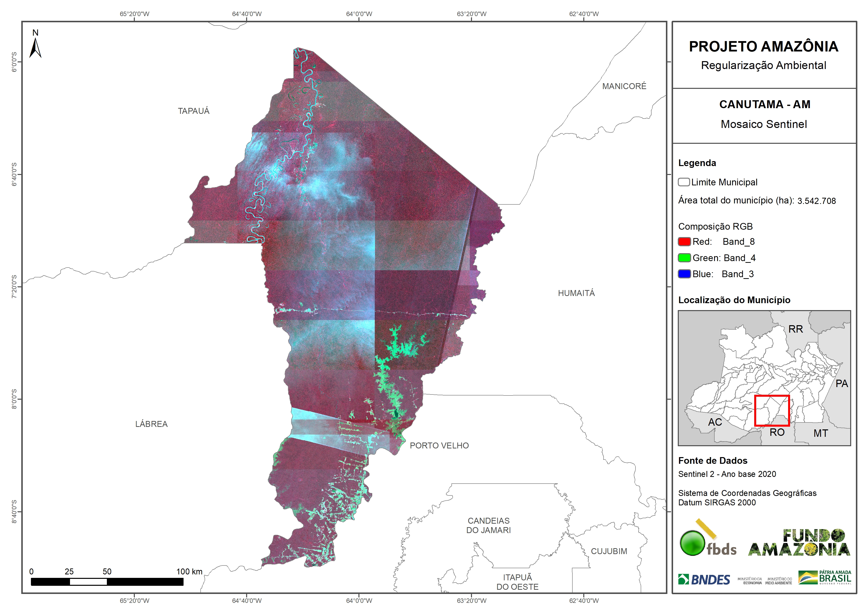Viewport: 868px width, 614px height.
Task: Click the Ministério do Meio Ambiente logo
Action: tap(778, 581)
